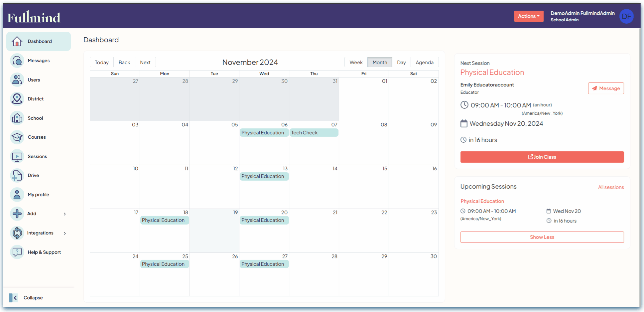Collapse the sidebar

pyautogui.click(x=26, y=298)
